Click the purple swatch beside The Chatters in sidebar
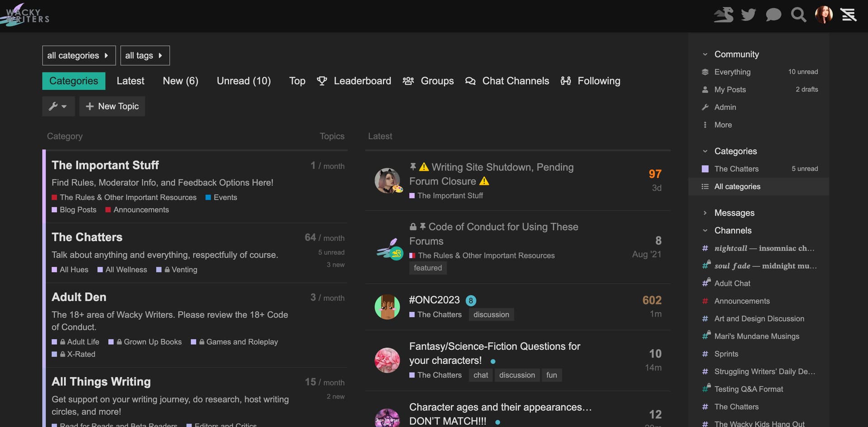The height and width of the screenshot is (427, 868). [x=705, y=169]
